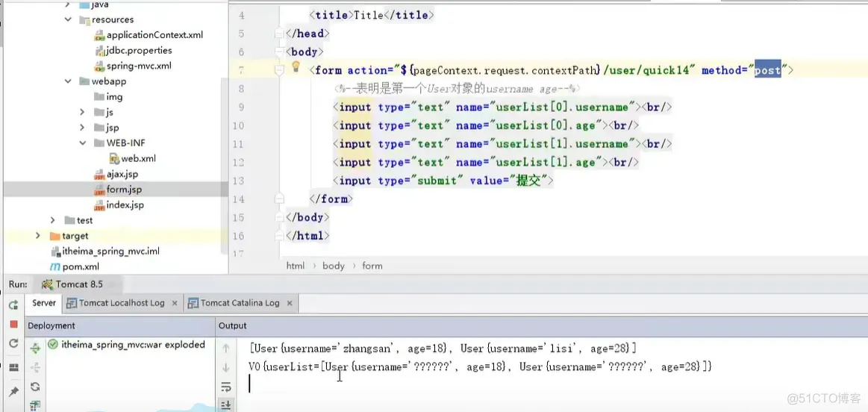Click the submit input on line 13
Viewport: 868px width, 412px height.
pyautogui.click(x=443, y=181)
